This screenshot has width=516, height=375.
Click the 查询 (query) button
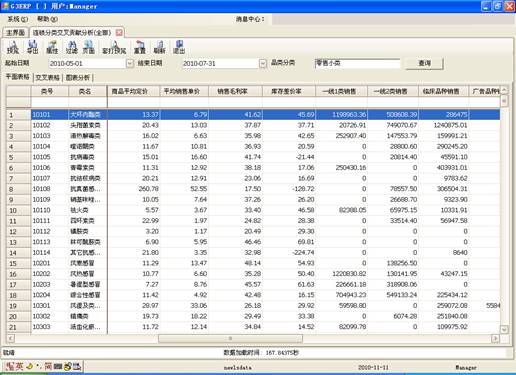click(x=424, y=63)
